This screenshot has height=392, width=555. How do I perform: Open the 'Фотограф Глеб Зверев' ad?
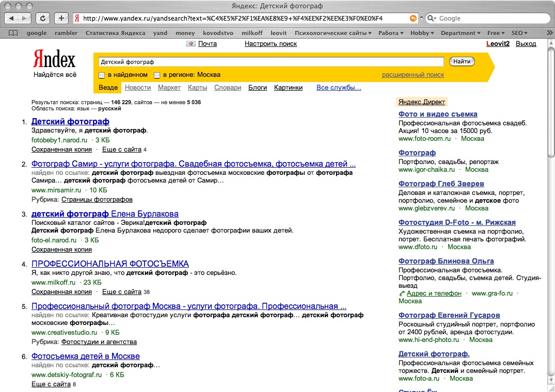point(441,184)
